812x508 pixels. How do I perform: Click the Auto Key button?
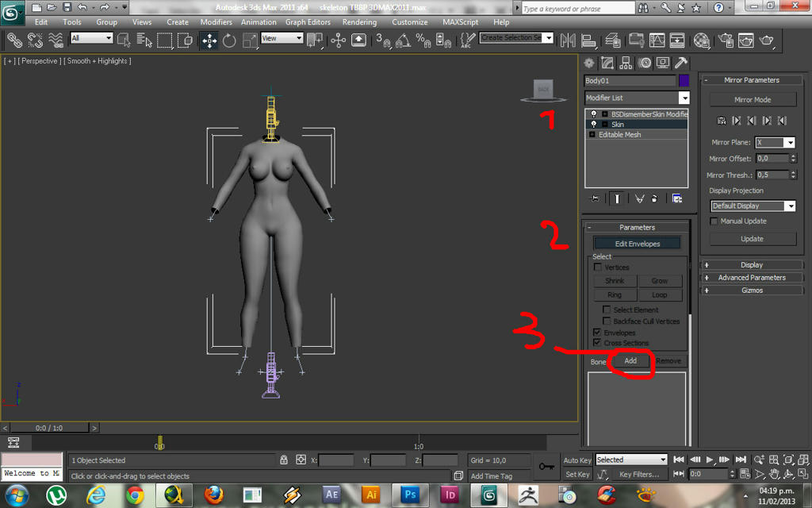577,460
